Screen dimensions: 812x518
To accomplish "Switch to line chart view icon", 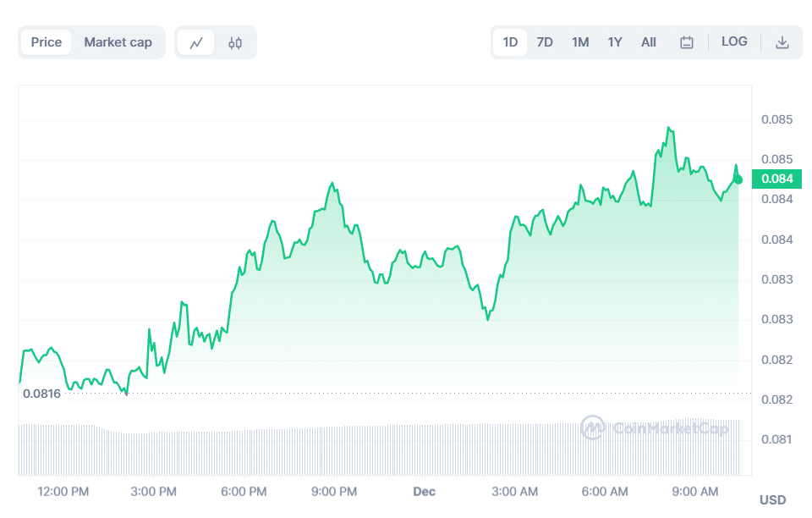I will [x=196, y=42].
